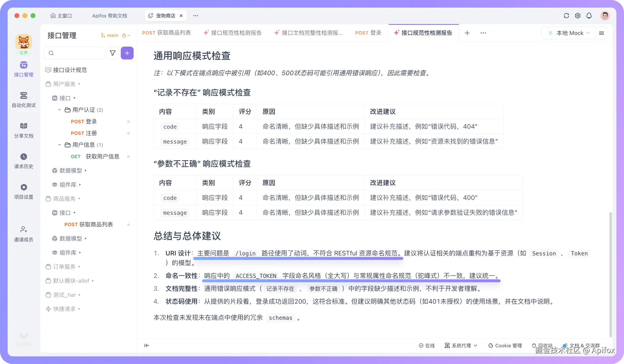Switch to the POST 登录 tab
This screenshot has height=364, width=624.
pos(368,33)
